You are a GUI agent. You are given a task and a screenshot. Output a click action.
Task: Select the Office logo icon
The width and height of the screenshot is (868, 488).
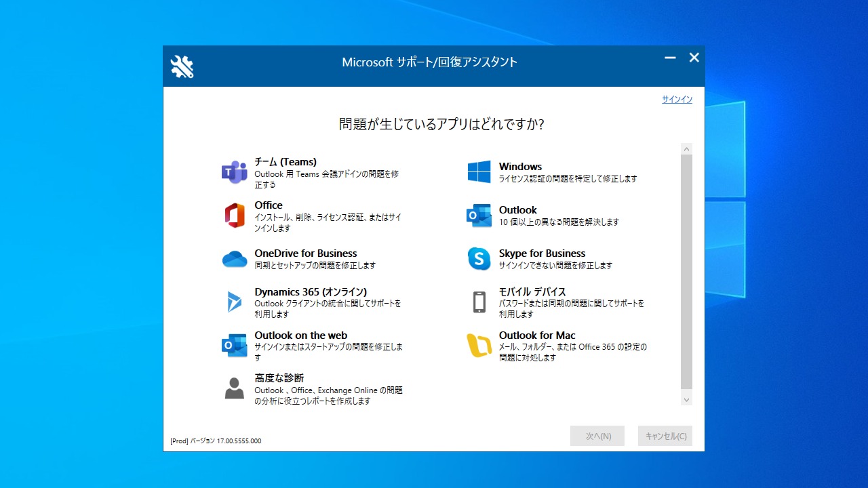(235, 216)
